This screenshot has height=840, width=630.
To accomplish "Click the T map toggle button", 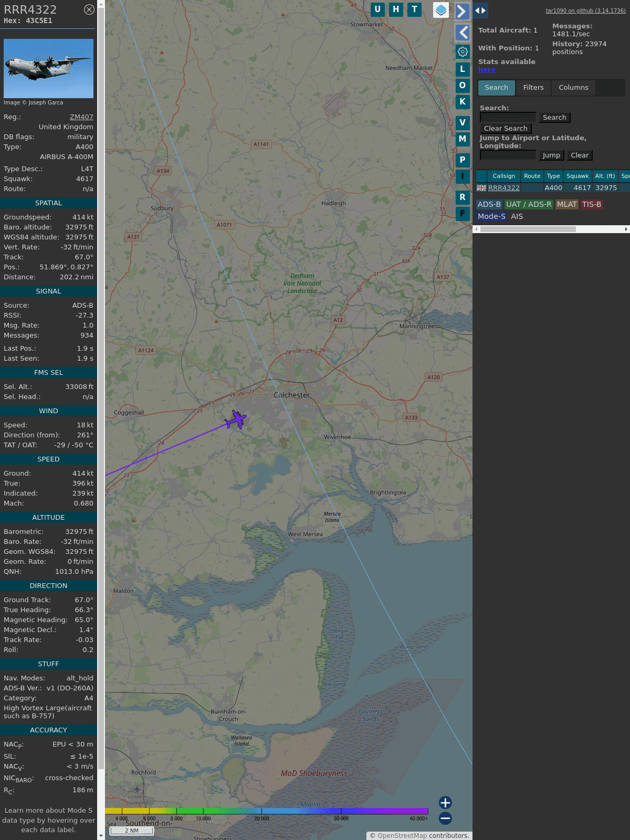I will click(x=415, y=9).
